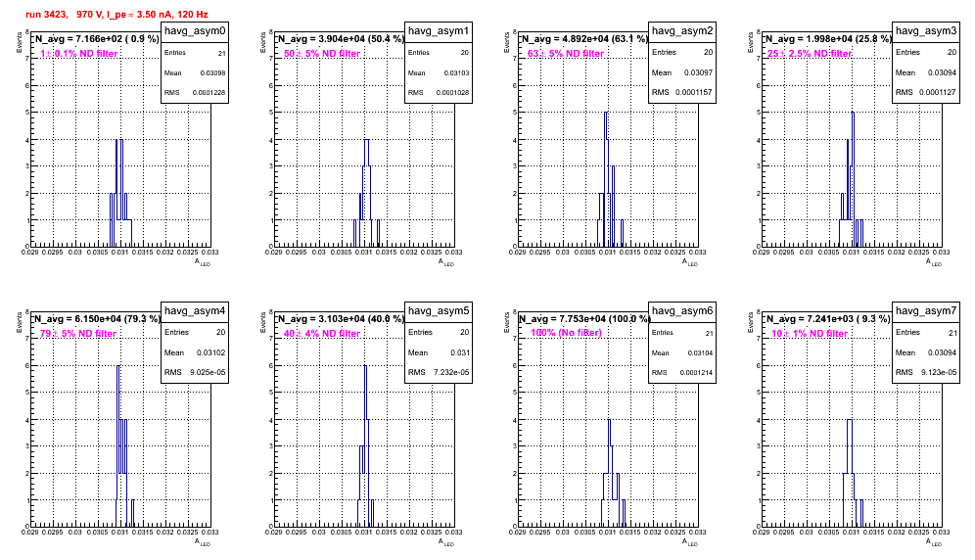
Task: Pick the magenta 63± 5% ND filter label
Action: (566, 54)
